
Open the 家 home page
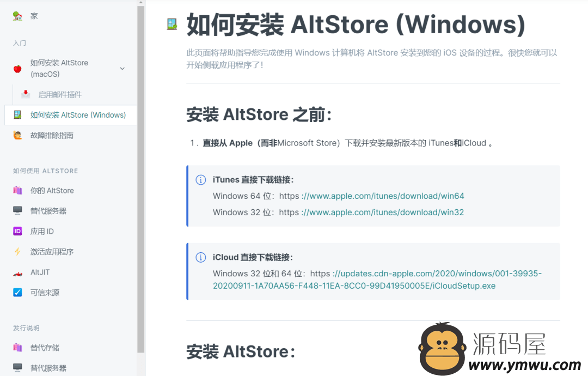34,16
